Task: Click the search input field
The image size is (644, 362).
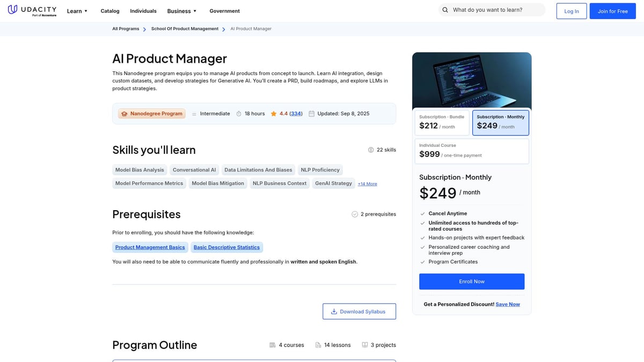Action: point(492,10)
